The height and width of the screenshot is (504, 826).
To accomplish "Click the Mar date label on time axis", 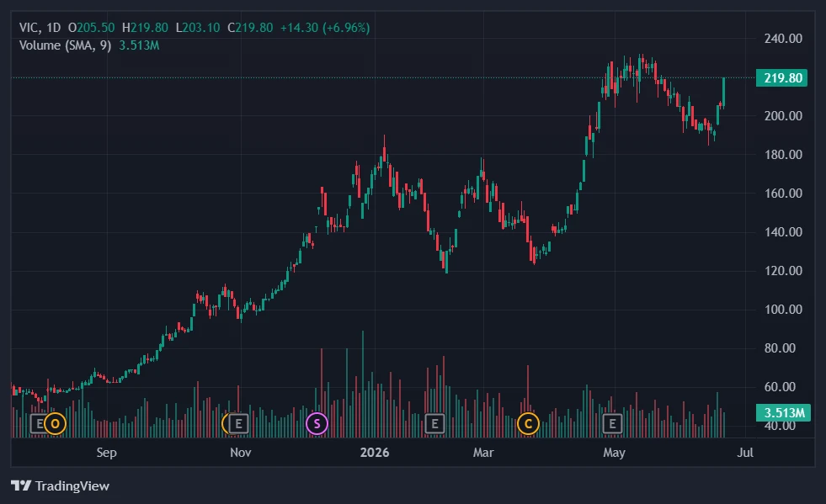I will pyautogui.click(x=483, y=453).
